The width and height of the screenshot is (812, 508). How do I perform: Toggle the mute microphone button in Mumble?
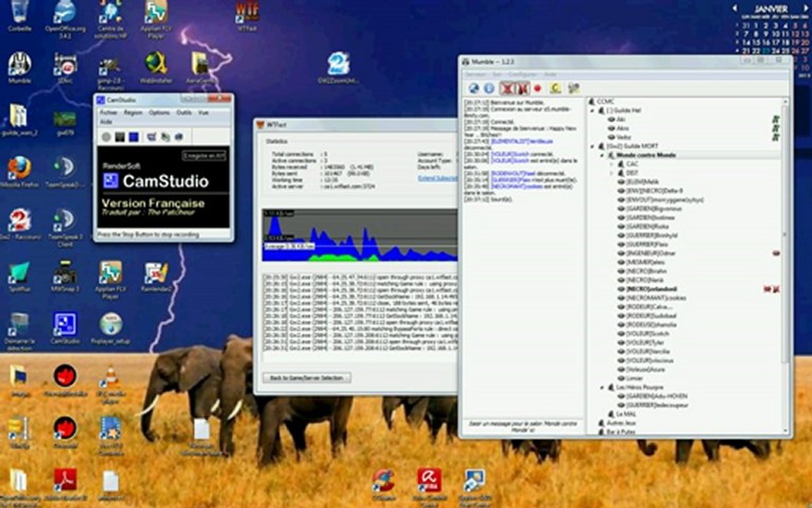click(507, 88)
